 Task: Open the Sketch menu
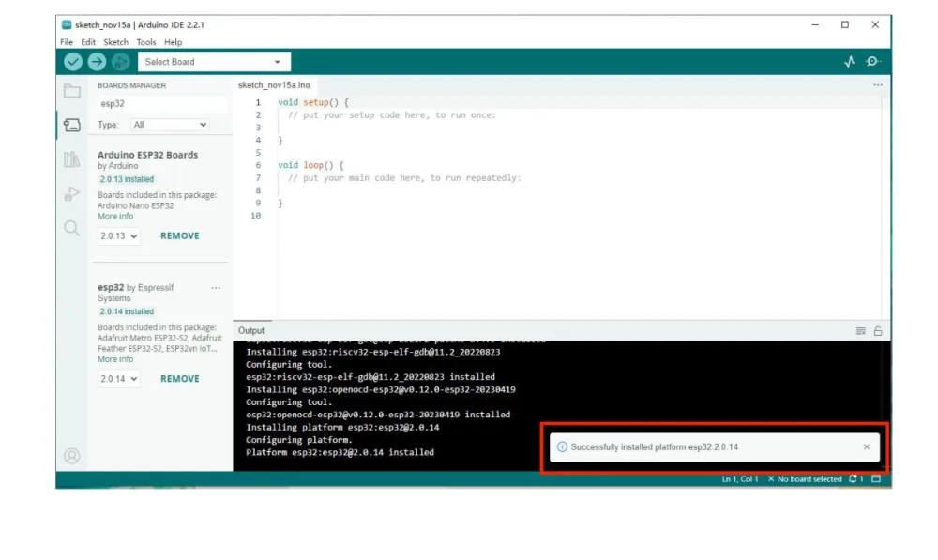(x=115, y=42)
